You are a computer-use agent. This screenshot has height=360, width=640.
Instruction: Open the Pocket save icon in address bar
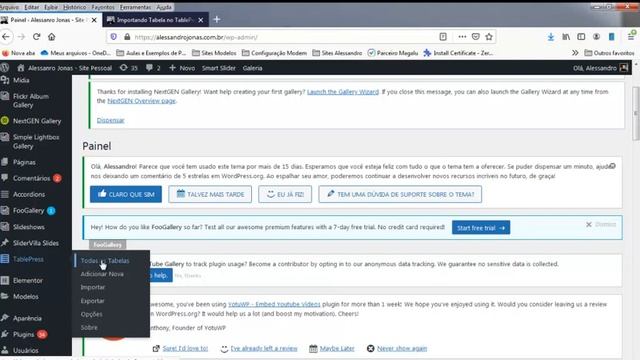point(476,37)
